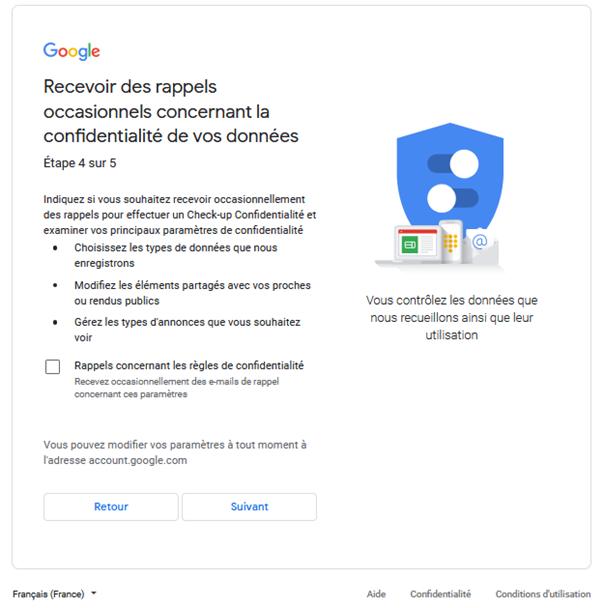The image size is (605, 608).
Task: Click the upper toggle graphic inside the shield
Action: pos(453,163)
